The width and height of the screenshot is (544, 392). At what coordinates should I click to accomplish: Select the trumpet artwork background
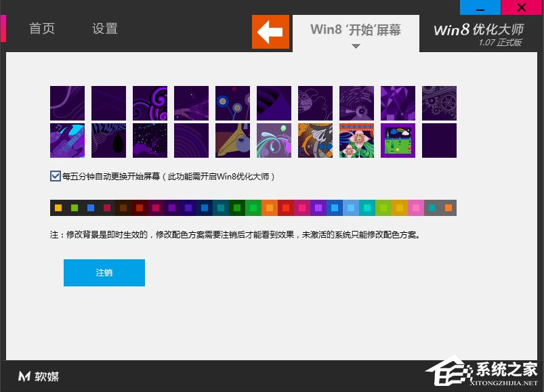pos(232,140)
